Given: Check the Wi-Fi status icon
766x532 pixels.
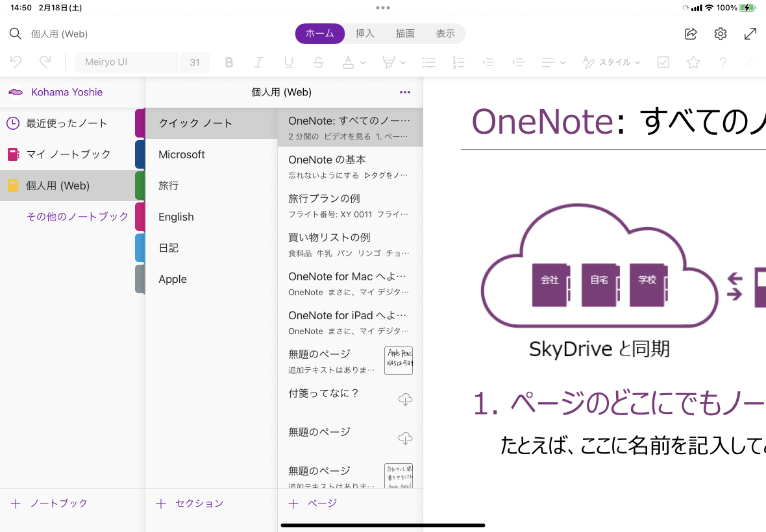Looking at the screenshot, I should click(709, 8).
